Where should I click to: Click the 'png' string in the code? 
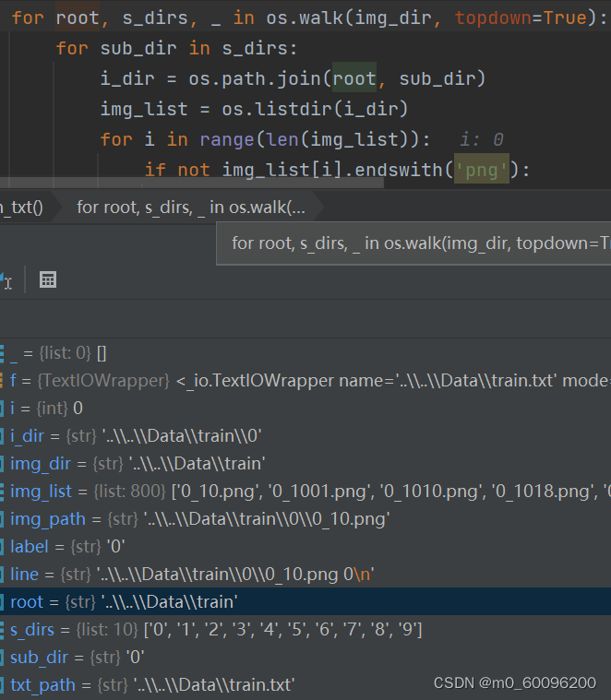pos(482,169)
